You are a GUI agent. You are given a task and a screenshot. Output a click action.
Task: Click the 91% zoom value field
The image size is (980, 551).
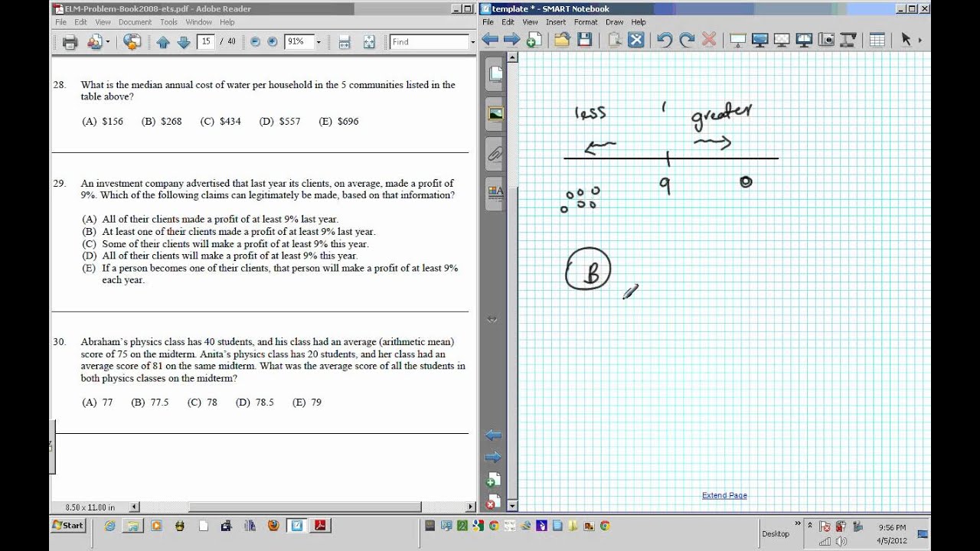pos(299,42)
